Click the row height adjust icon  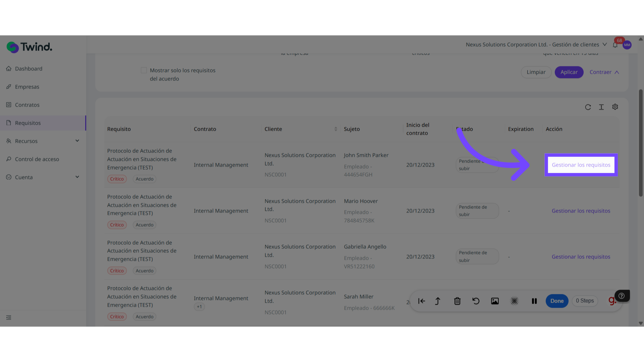[601, 107]
